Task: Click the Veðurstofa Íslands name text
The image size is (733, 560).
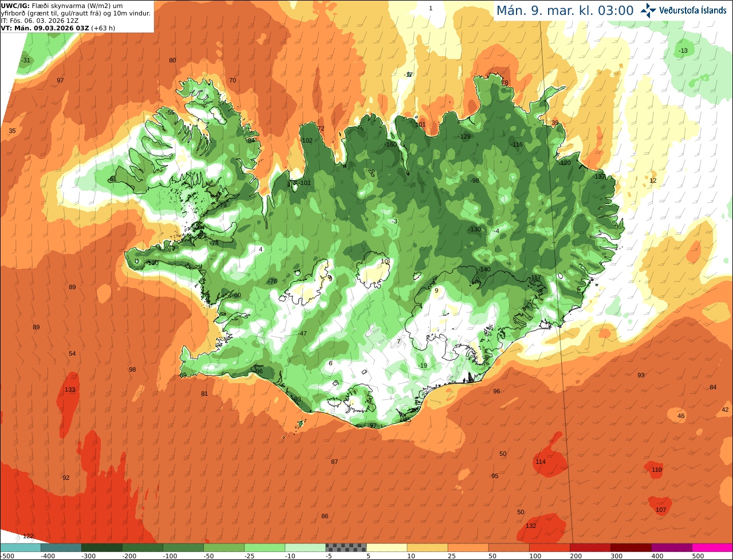Action: coord(693,10)
